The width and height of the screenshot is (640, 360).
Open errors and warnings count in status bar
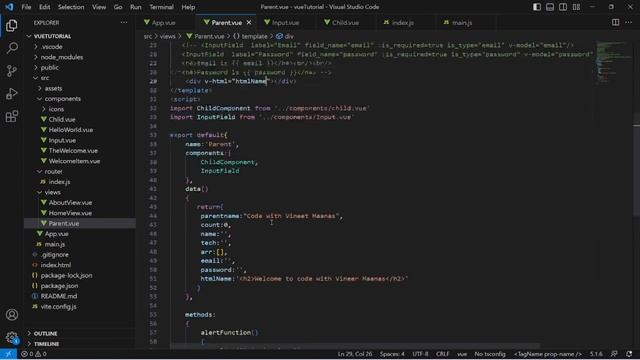point(34,354)
